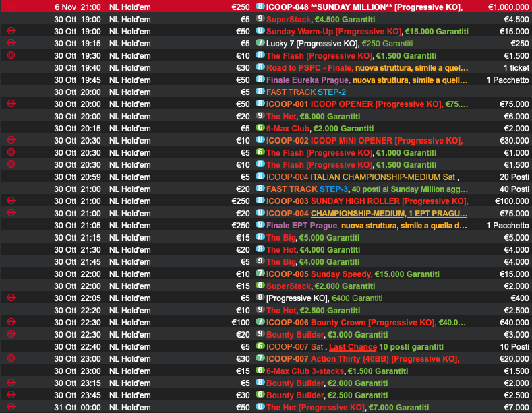
Task: Click the 30 Ott 19:40 time cell
Action: coord(78,68)
